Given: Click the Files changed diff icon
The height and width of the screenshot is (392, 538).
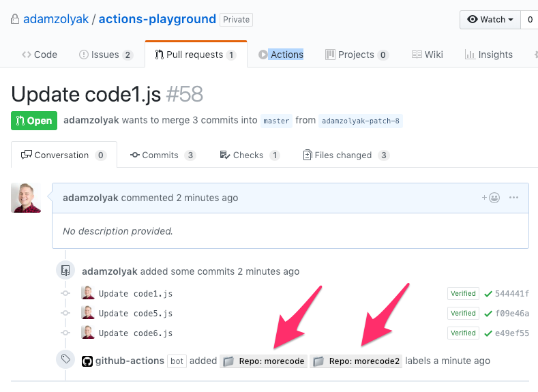Looking at the screenshot, I should (308, 155).
